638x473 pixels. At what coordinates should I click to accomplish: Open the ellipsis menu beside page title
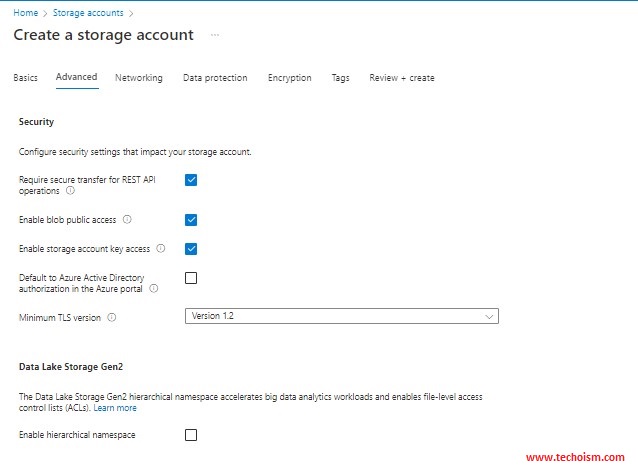tap(215, 35)
